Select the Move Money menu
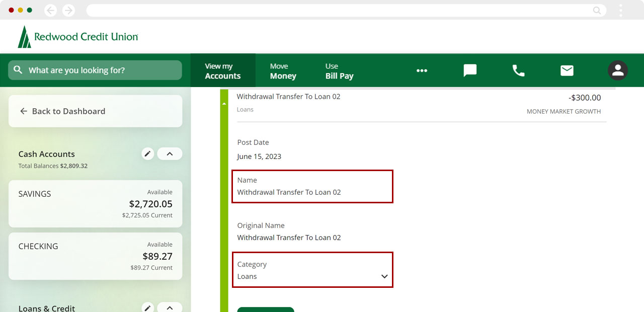 pos(283,71)
